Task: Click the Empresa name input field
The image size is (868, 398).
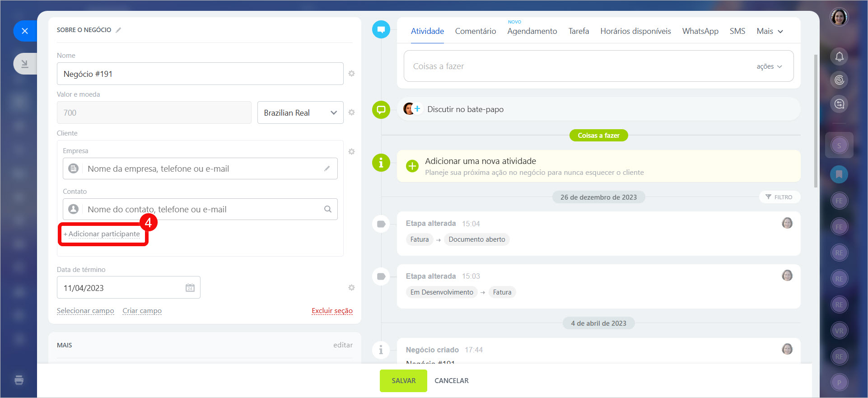Action: click(x=200, y=169)
